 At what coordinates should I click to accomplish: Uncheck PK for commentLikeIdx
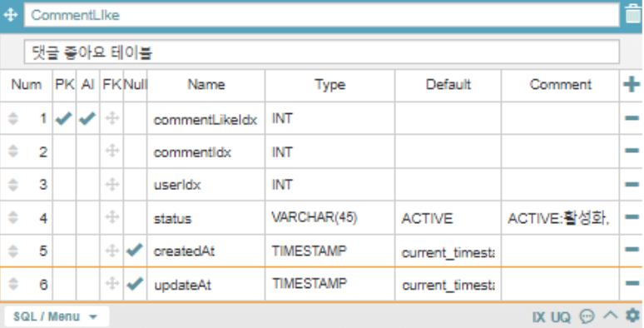click(x=64, y=118)
